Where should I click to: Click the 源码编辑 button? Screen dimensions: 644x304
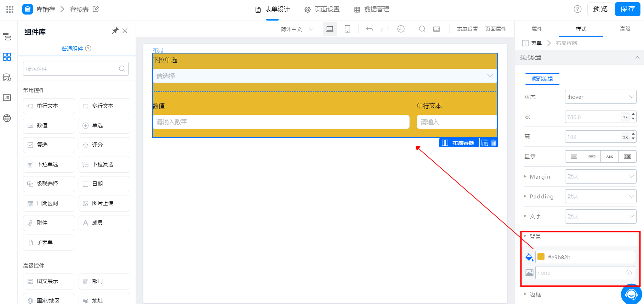tap(542, 79)
